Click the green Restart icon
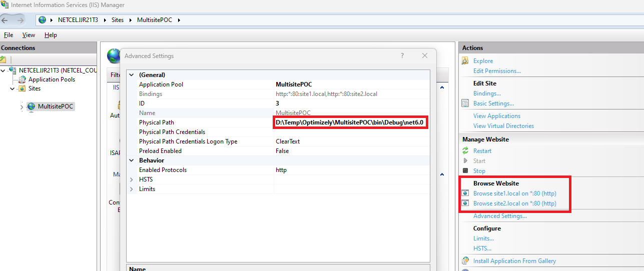 (465, 151)
